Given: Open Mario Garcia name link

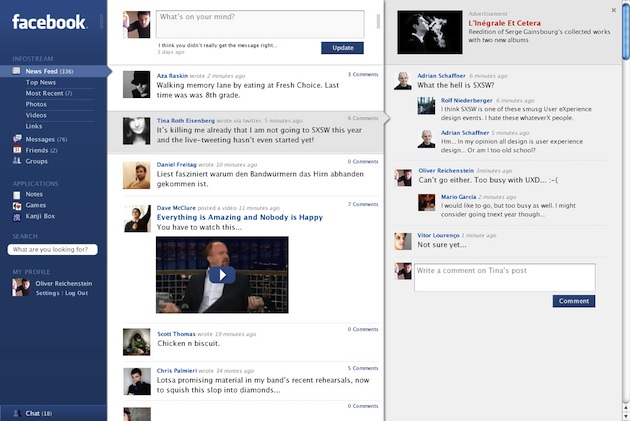Looking at the screenshot, I should point(458,196).
